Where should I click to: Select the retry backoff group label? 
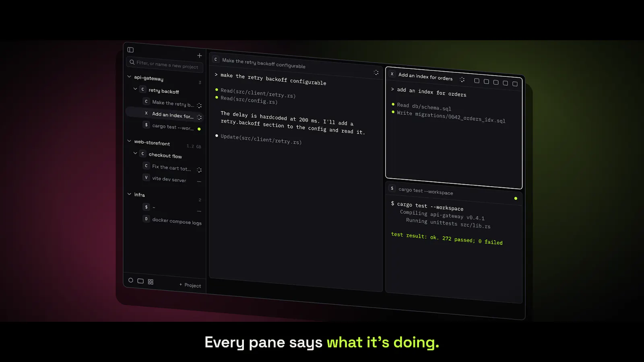click(164, 91)
